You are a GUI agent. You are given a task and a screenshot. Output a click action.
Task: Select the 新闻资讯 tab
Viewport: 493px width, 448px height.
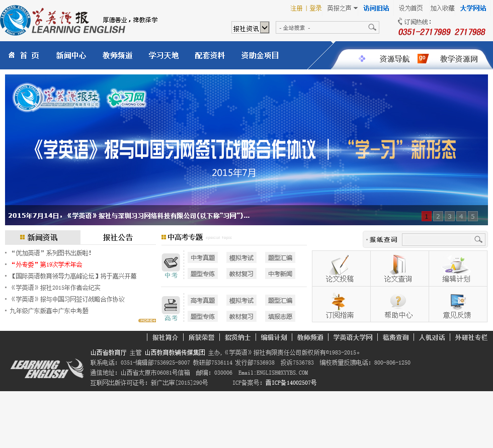click(x=42, y=237)
